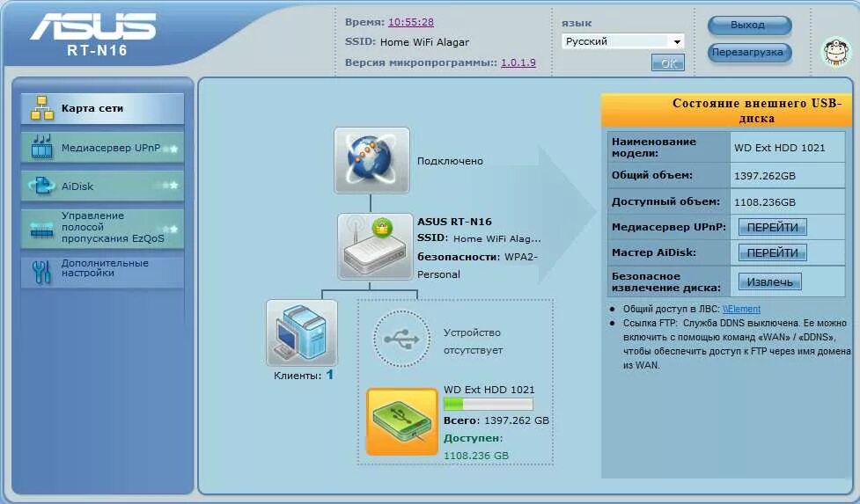Click the Network Map icon beside Карта сети

(x=42, y=108)
